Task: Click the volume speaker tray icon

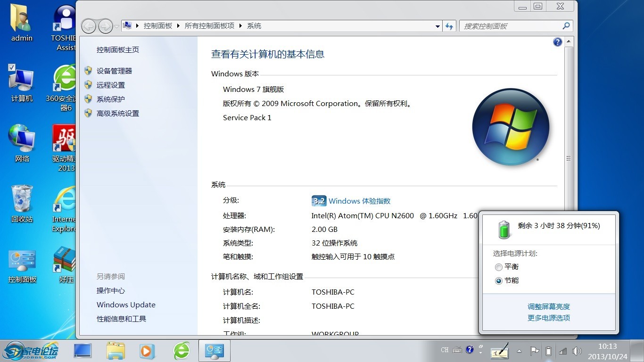Action: (x=577, y=351)
